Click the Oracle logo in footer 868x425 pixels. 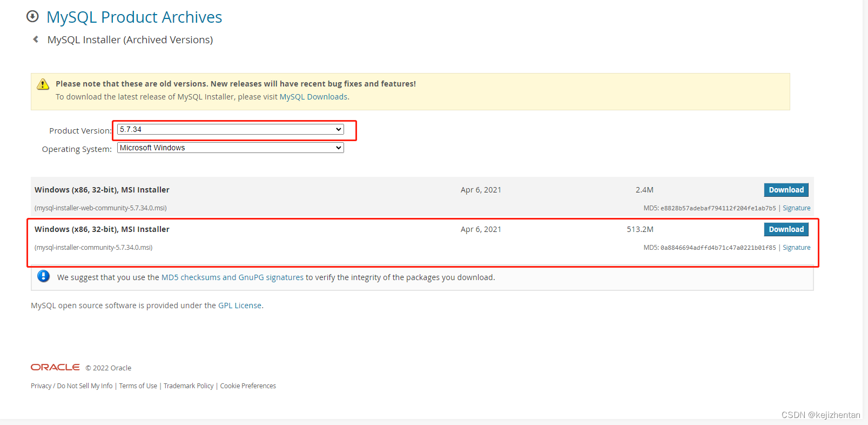tap(55, 367)
